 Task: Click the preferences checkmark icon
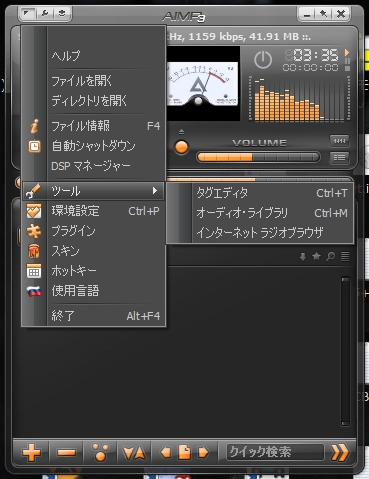pyautogui.click(x=34, y=211)
